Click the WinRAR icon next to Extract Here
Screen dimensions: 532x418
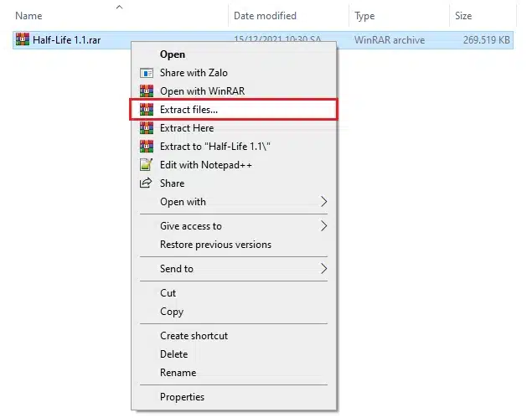[147, 128]
